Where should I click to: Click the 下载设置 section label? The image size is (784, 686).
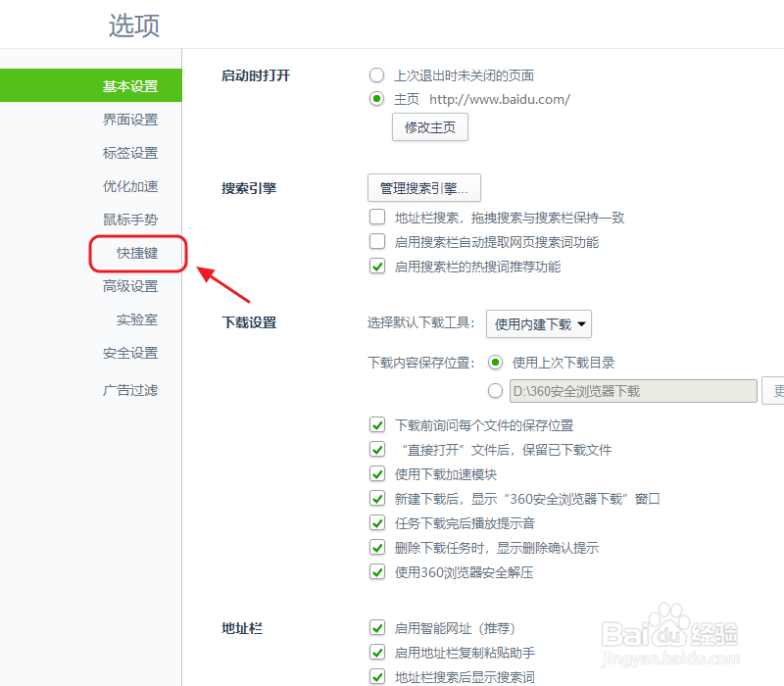click(x=249, y=322)
